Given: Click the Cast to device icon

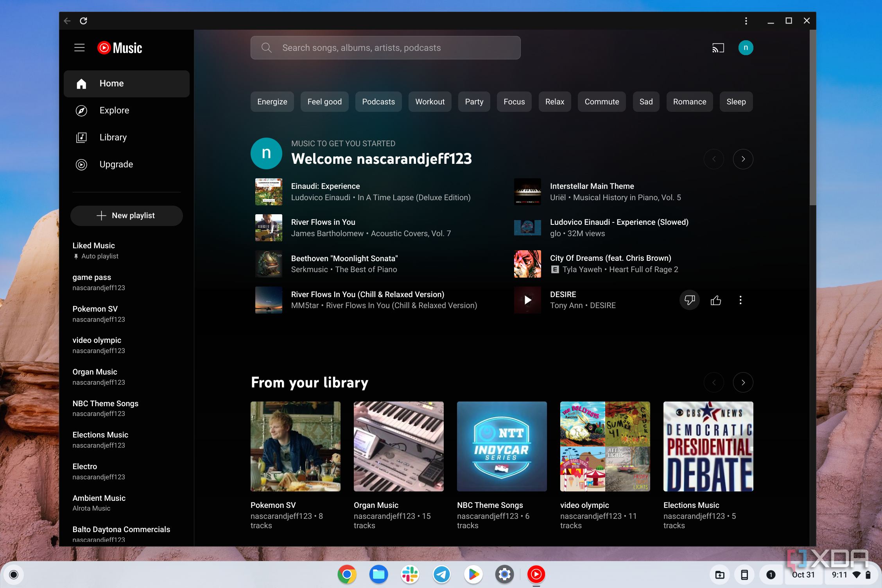Looking at the screenshot, I should 718,48.
